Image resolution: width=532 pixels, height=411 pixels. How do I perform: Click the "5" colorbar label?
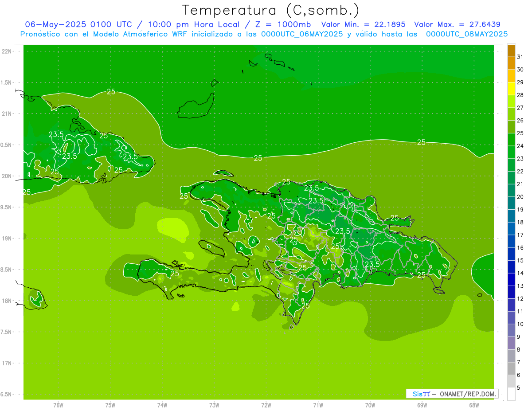coord(519,388)
